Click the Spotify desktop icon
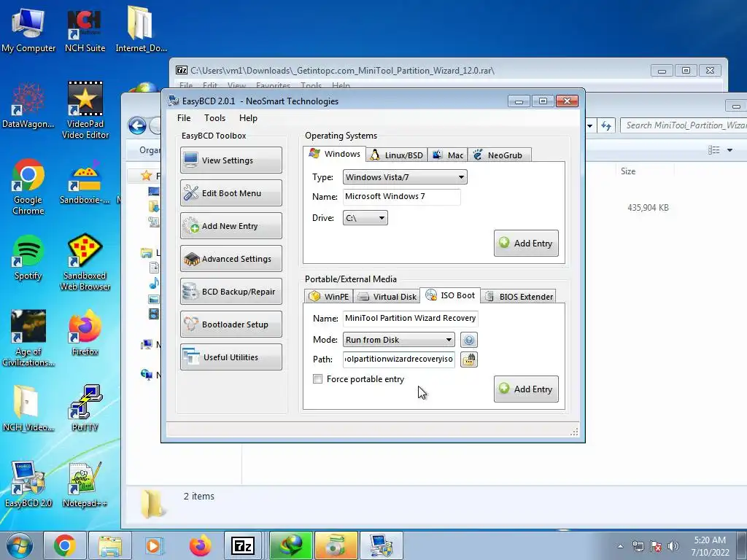This screenshot has width=747, height=560. coord(28,257)
